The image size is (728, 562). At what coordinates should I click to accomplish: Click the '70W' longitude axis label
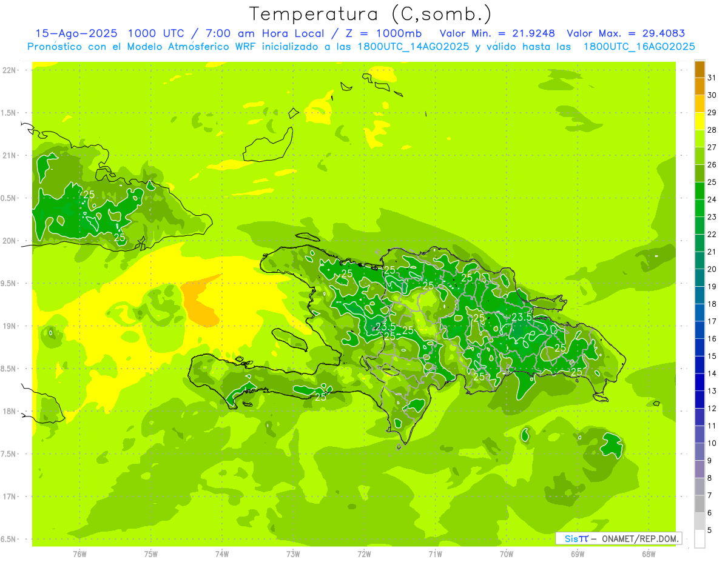tap(506, 554)
